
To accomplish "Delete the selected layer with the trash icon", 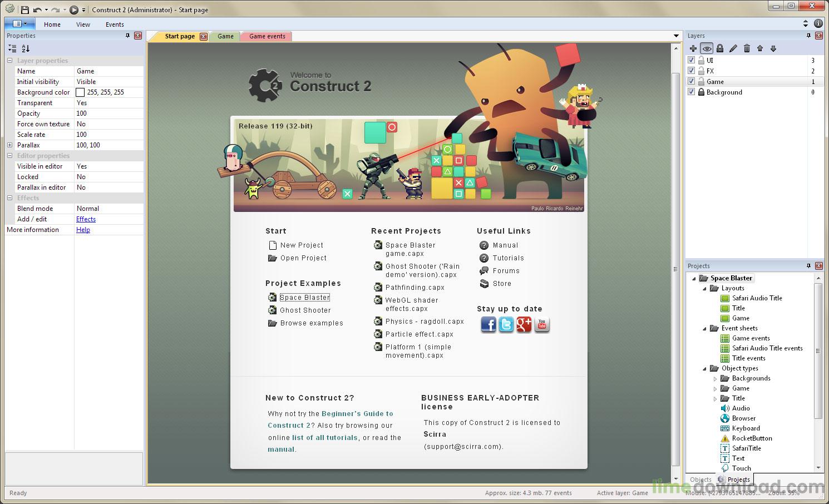I will (x=747, y=48).
